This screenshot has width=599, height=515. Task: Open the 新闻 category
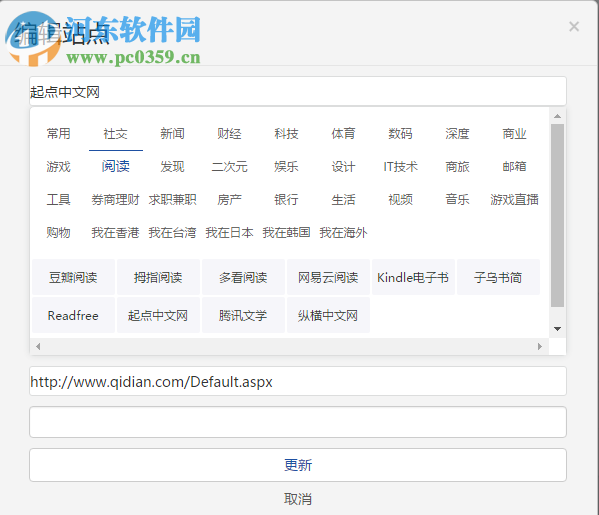172,134
